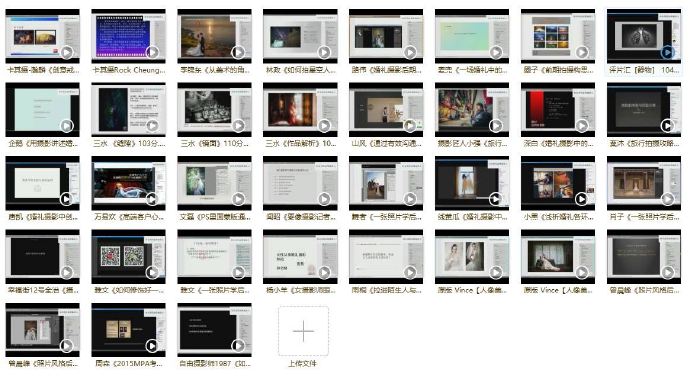Click play icon on 幸福街12号 video
The width and height of the screenshot is (690, 380).
click(x=66, y=272)
